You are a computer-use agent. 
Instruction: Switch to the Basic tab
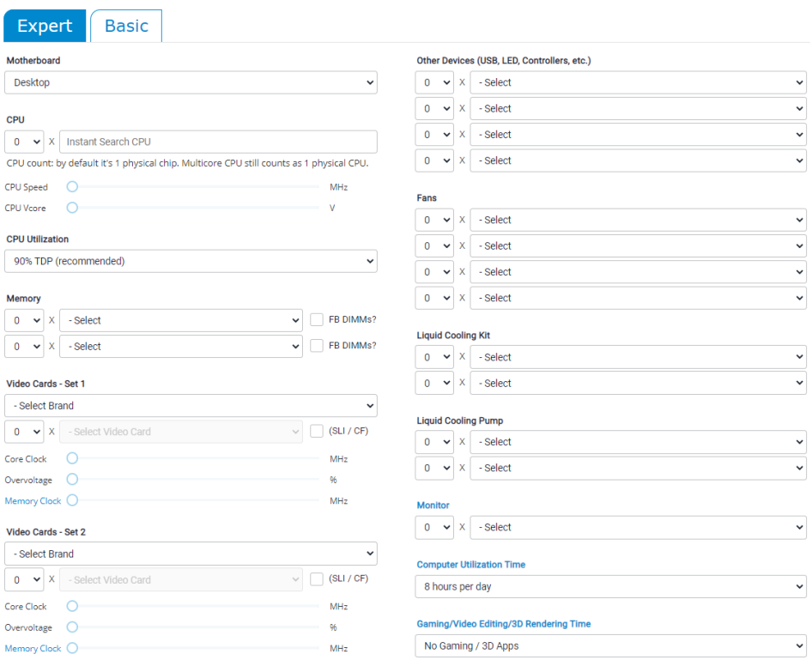tap(126, 26)
